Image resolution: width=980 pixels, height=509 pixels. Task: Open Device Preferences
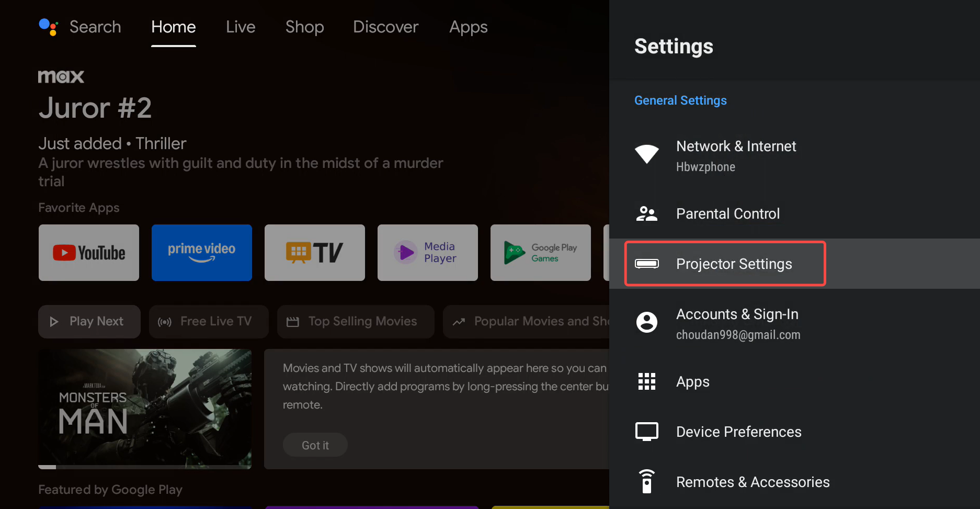pos(794,432)
